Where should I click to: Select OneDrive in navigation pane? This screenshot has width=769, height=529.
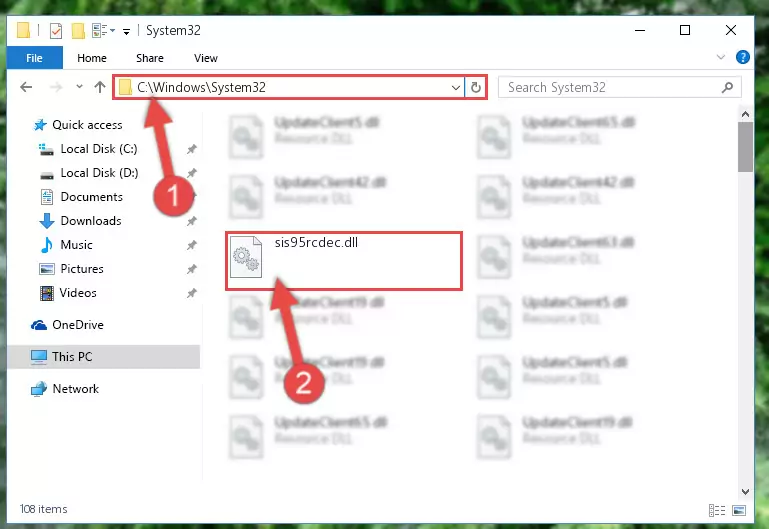pos(78,325)
